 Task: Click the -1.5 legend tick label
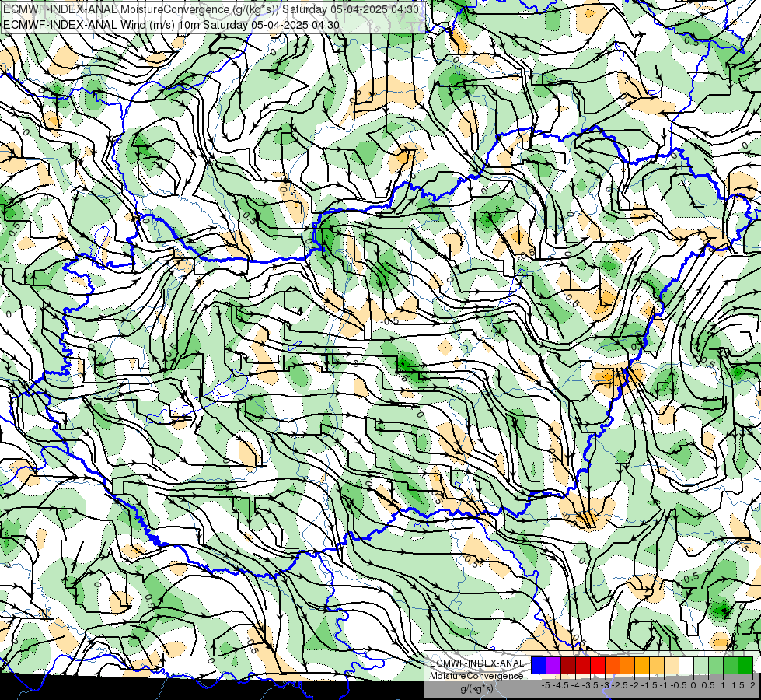[x=649, y=685]
